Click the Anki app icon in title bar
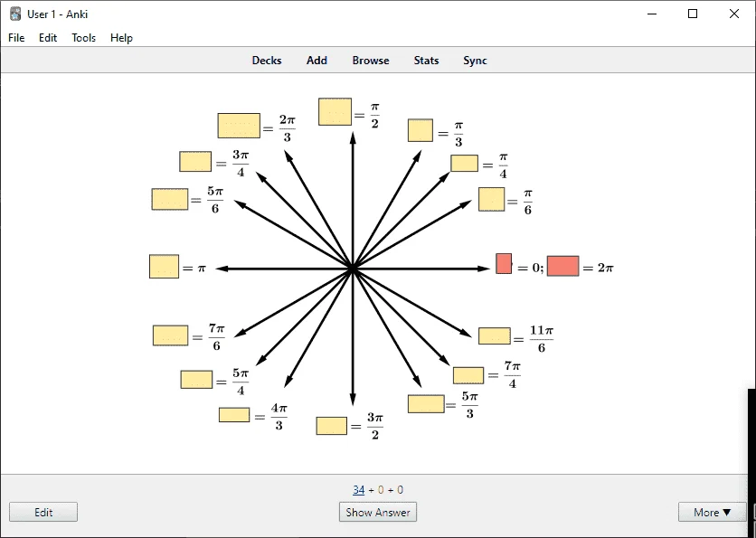756x538 pixels. [x=15, y=14]
